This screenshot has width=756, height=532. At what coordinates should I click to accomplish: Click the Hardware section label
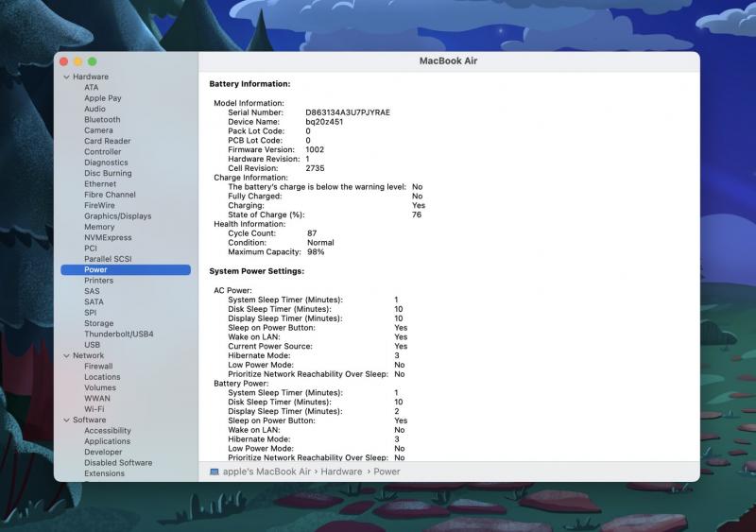coord(91,77)
